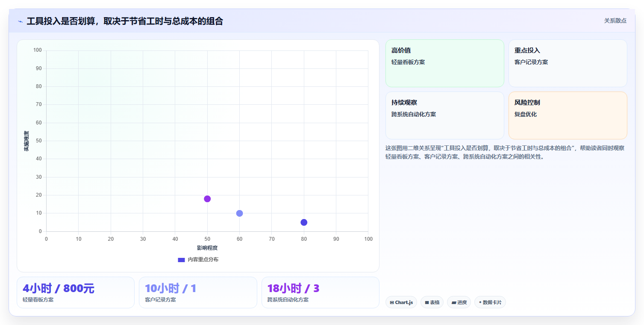
Task: Select the 持续观察 quadrant card
Action: pos(445,115)
